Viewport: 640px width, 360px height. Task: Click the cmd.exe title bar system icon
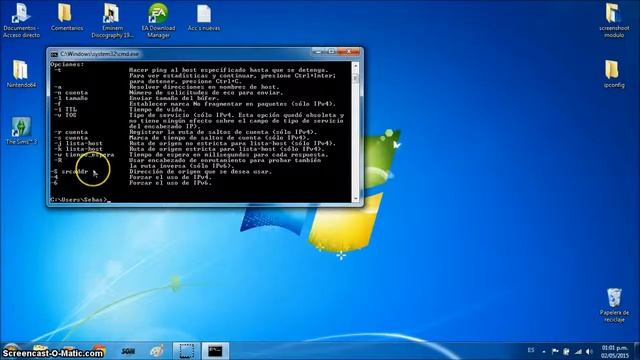[54, 54]
